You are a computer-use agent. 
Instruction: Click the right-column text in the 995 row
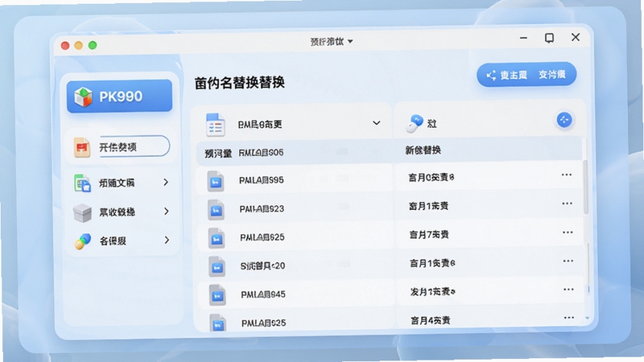point(431,177)
